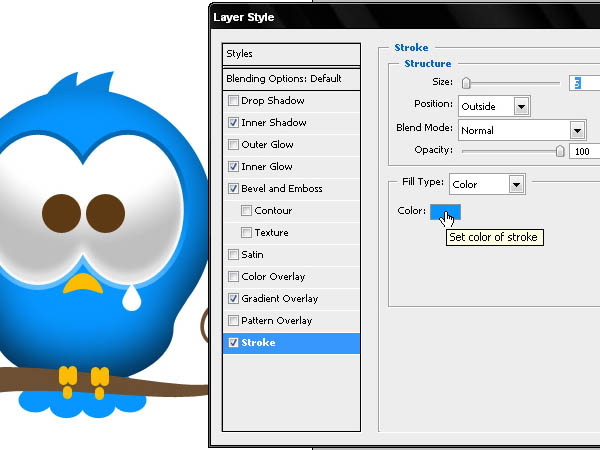Screen dimensions: 600x450
Task: Uncheck the Inner Glow effect
Action: click(x=233, y=166)
